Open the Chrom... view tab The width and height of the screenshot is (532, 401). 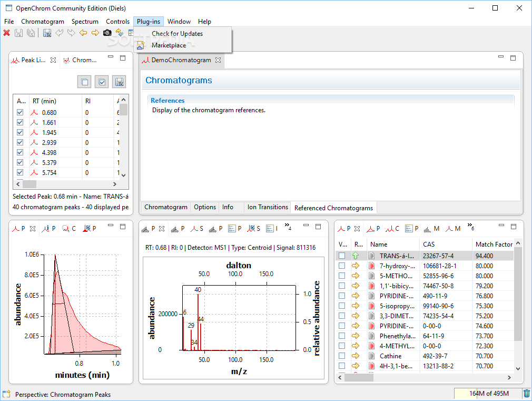[x=80, y=60]
